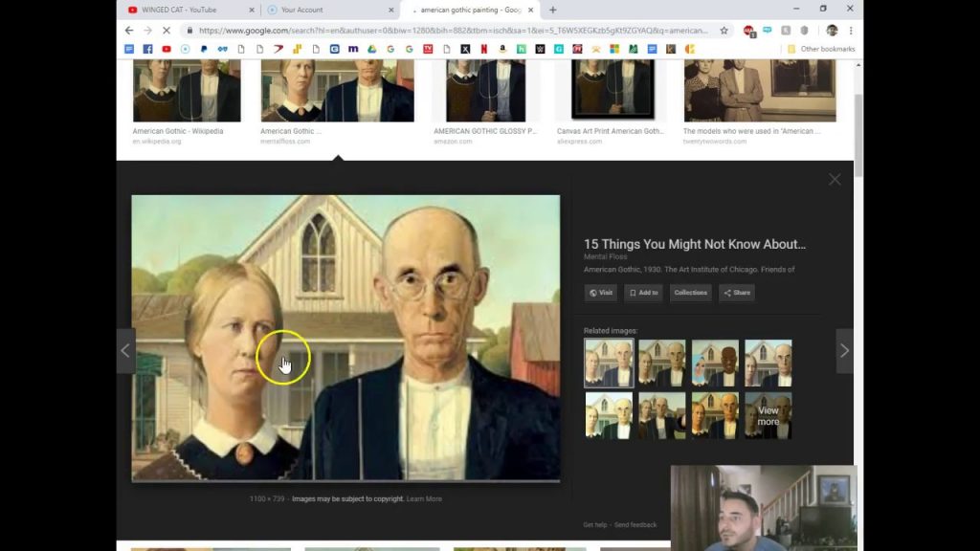Open the Google Drive bookmark
The image size is (980, 551).
(372, 49)
